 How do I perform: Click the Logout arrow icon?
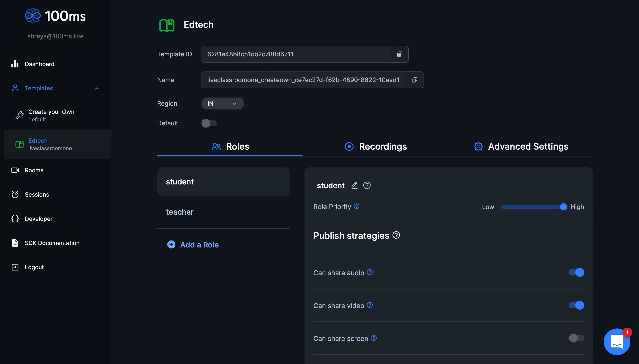[x=15, y=267]
